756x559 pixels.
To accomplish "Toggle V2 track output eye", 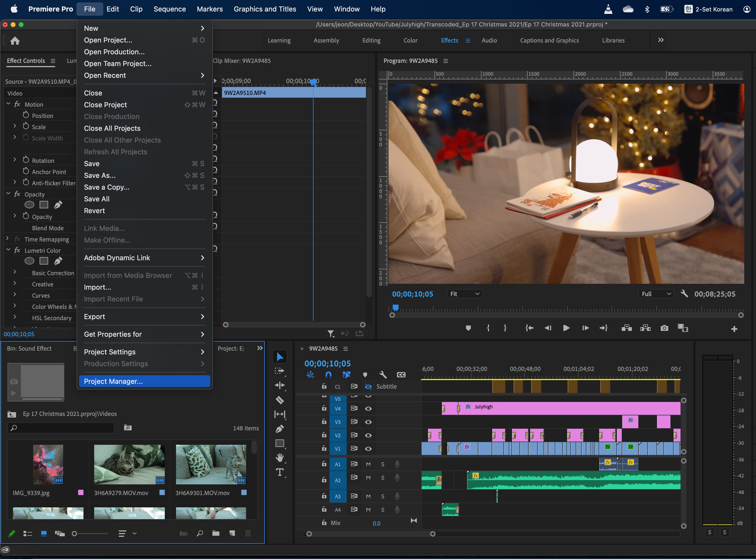I will (x=368, y=435).
